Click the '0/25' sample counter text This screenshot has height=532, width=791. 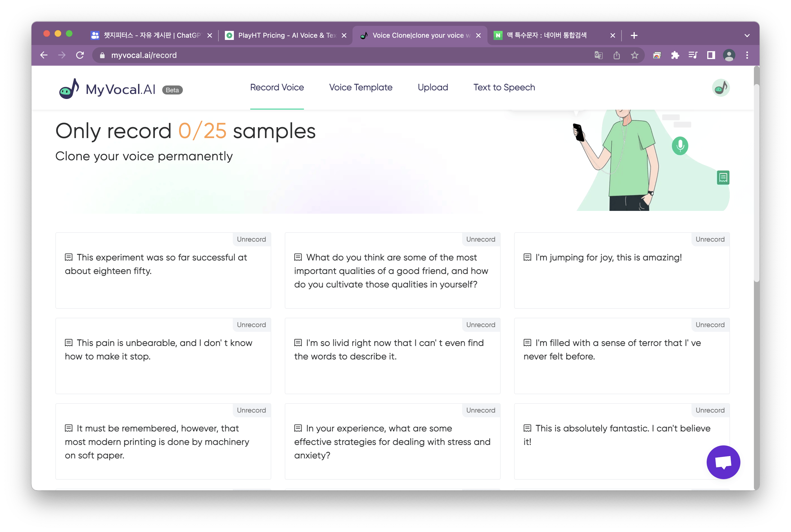(202, 131)
